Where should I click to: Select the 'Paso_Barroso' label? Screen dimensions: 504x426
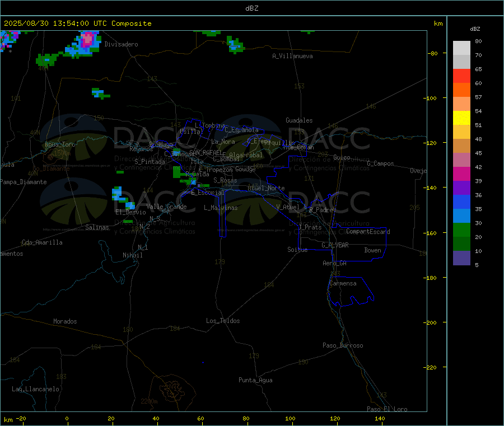(343, 345)
